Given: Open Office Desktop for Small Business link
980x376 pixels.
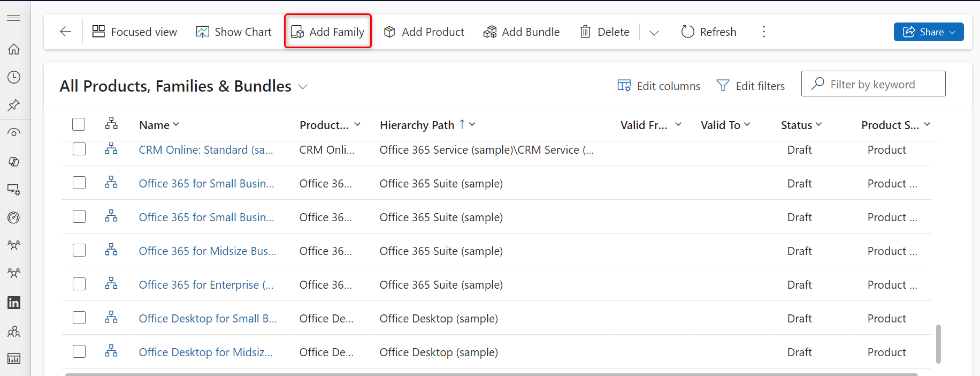Looking at the screenshot, I should [x=208, y=319].
